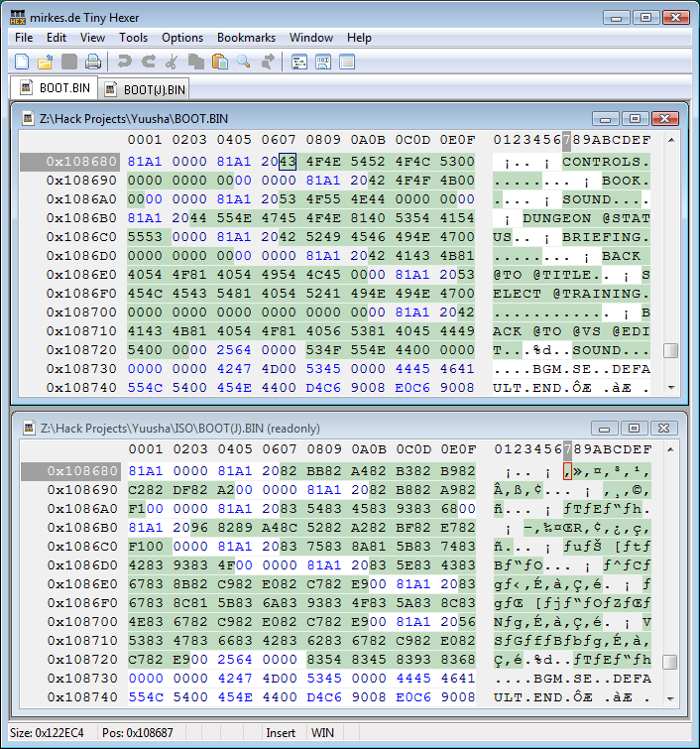Click scroll-down arrow in BOOT(J).BIN window
700x749 pixels.
[x=670, y=698]
